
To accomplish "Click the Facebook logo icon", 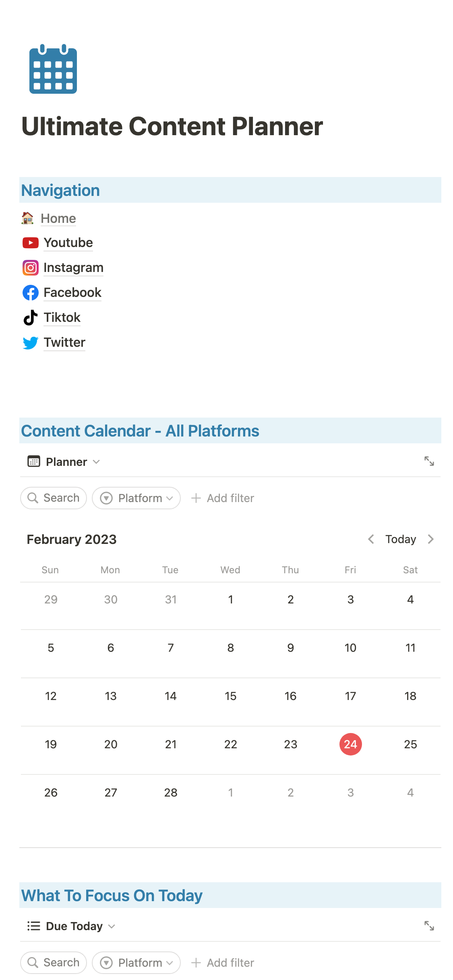I will (31, 292).
